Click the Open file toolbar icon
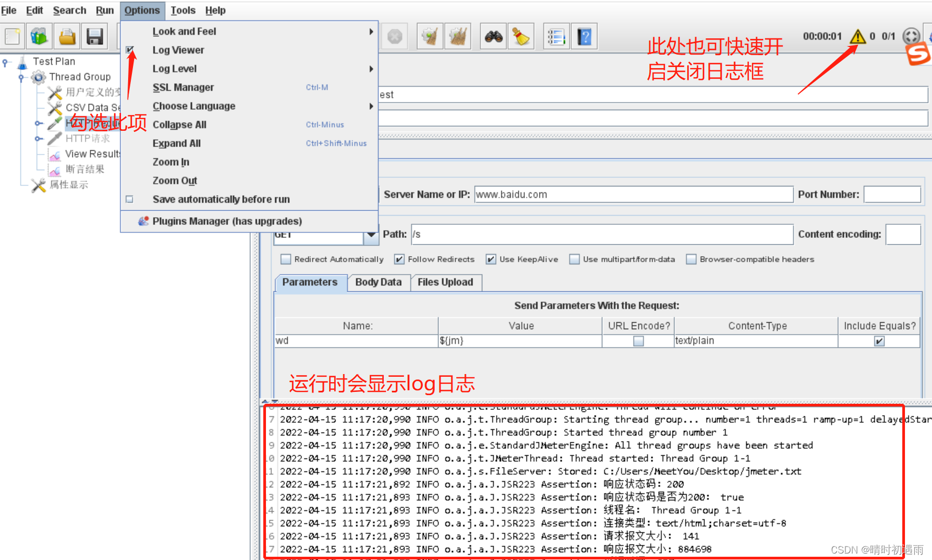The image size is (932, 560). click(x=67, y=37)
